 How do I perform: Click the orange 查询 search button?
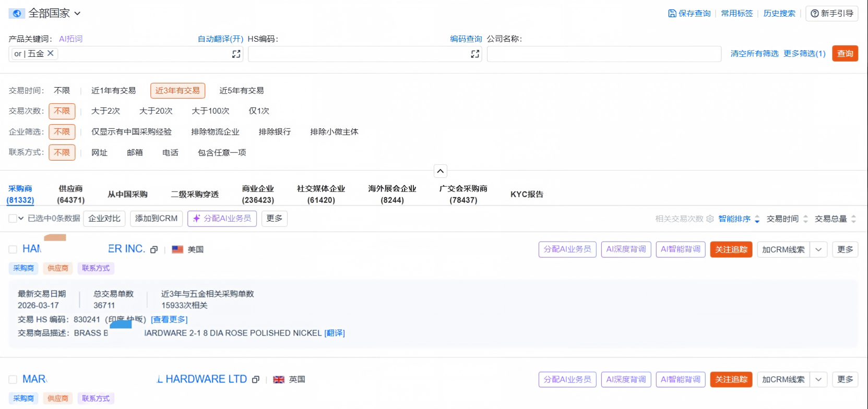845,54
